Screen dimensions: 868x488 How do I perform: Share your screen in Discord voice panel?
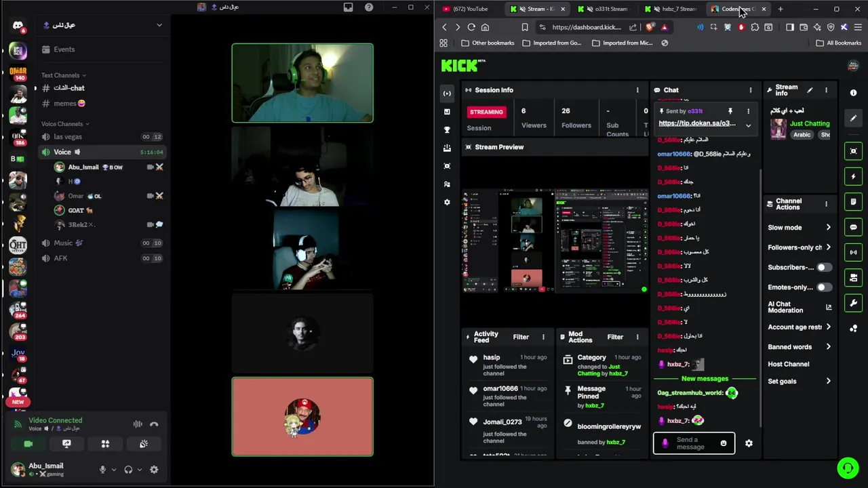click(66, 444)
